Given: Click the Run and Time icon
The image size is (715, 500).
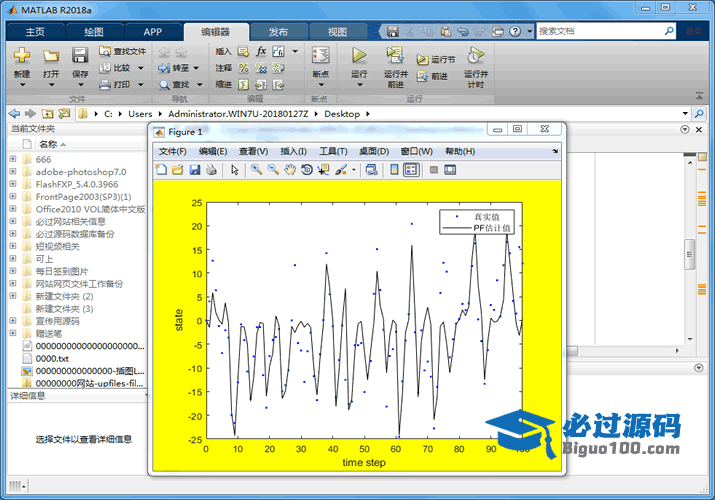Looking at the screenshot, I should pos(476,55).
